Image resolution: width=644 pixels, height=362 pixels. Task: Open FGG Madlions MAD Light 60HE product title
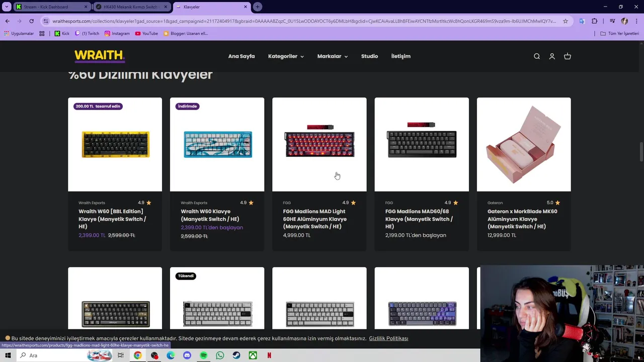click(x=315, y=219)
